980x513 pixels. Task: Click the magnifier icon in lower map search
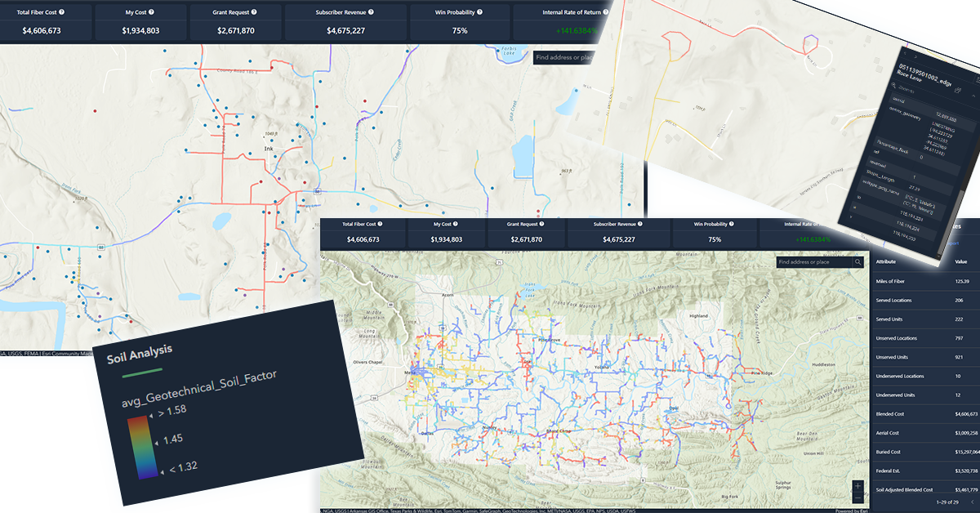(857, 262)
